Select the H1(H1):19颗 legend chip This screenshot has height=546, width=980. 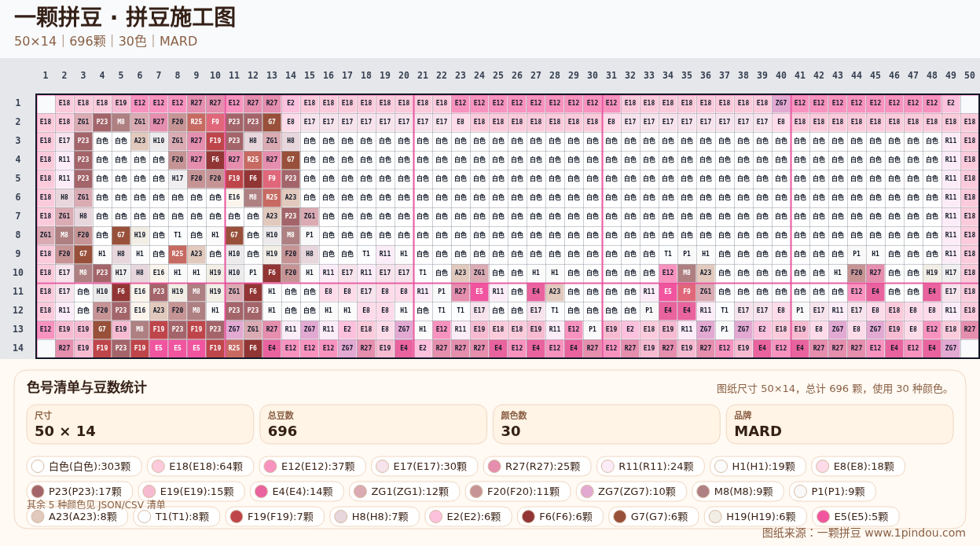(x=758, y=466)
